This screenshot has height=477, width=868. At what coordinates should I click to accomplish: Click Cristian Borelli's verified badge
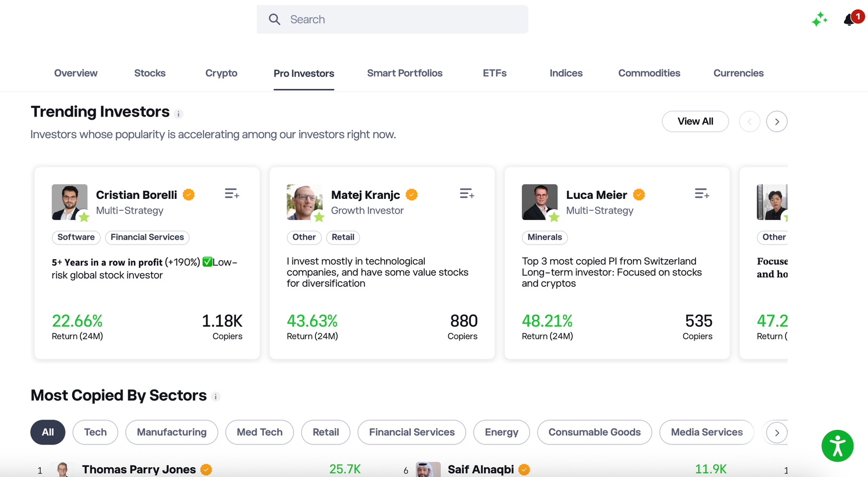[189, 195]
